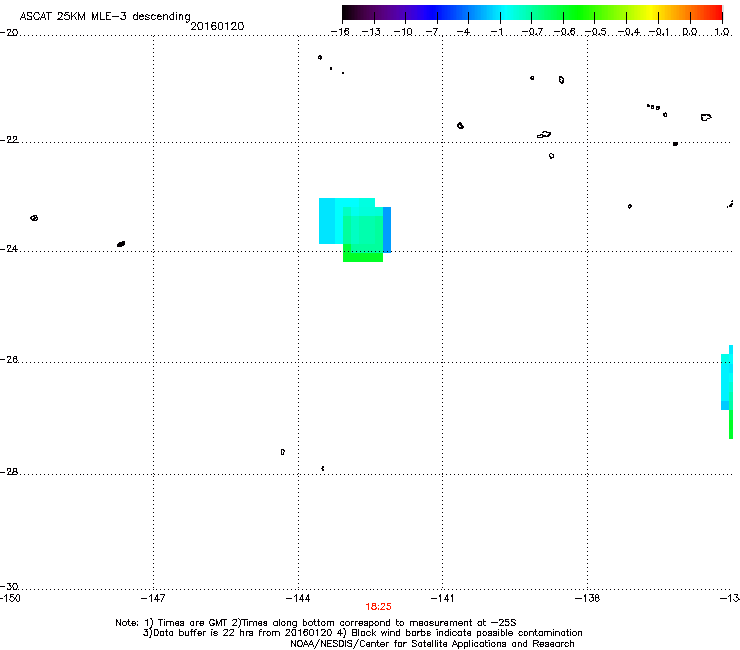The image size is (740, 650).
Task: Click the longitude label "-144"
Action: 298,599
